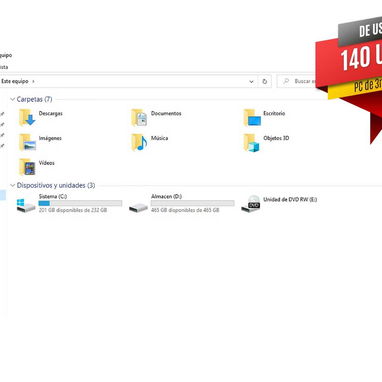
Task: Open the Vídeos folder icon
Action: point(27,167)
